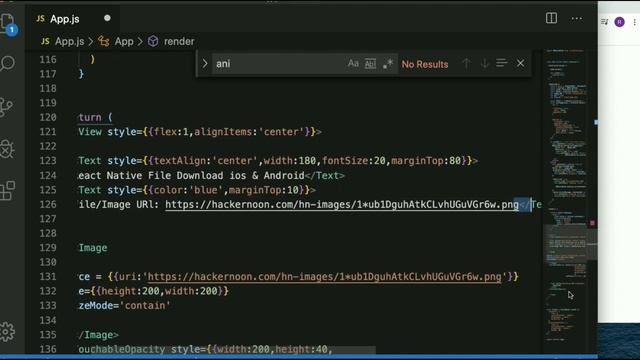The height and width of the screenshot is (360, 640).
Task: Open the Explorer view in the activity bar
Action: [x=8, y=23]
